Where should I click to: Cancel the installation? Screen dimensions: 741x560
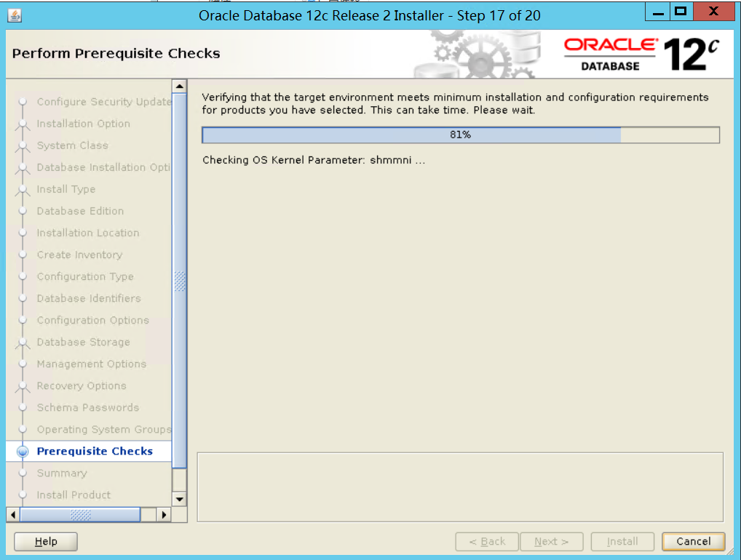693,542
